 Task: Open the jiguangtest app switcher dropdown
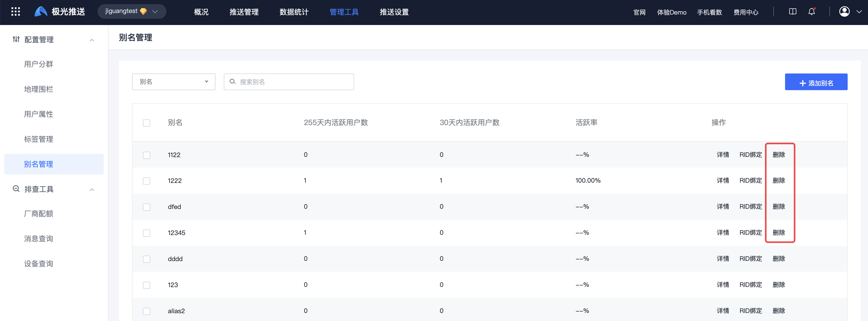pos(132,11)
